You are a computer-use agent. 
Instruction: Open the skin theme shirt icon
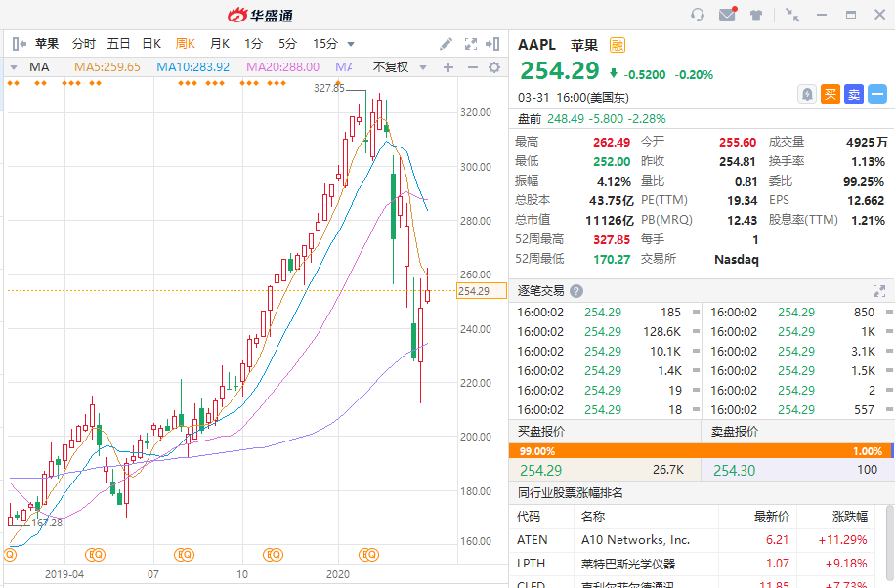(x=755, y=15)
